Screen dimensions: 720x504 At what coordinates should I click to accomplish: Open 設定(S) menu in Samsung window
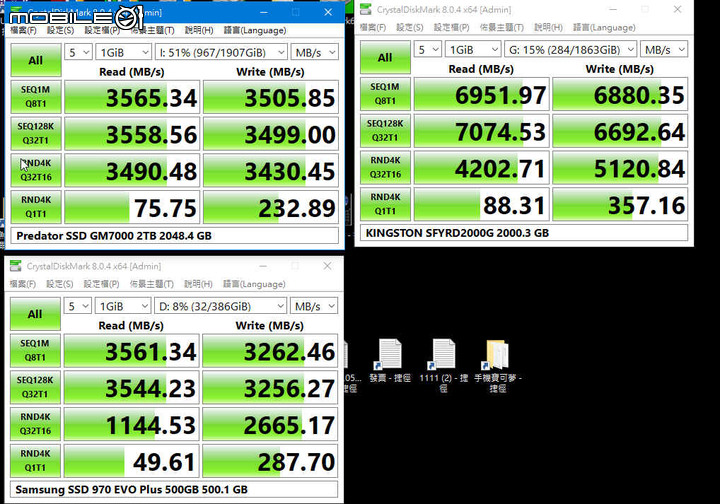click(60, 284)
